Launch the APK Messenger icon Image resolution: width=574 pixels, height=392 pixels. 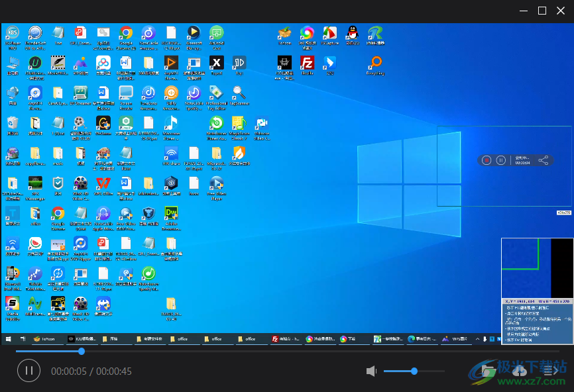(35, 188)
